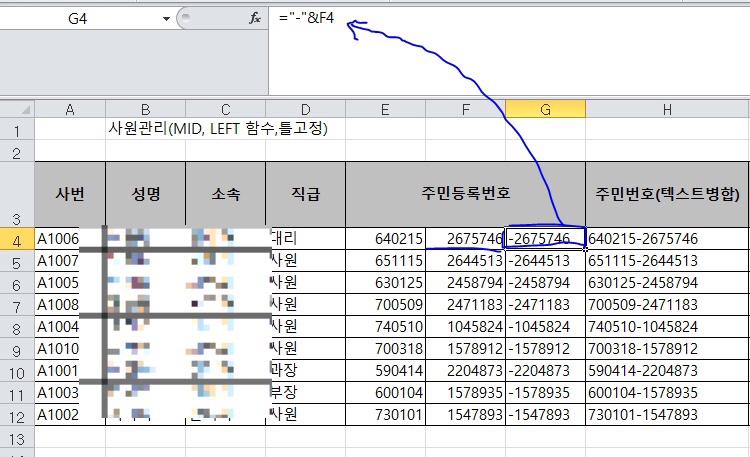Select cell containing -1578935
750x457 pixels.
[545, 393]
